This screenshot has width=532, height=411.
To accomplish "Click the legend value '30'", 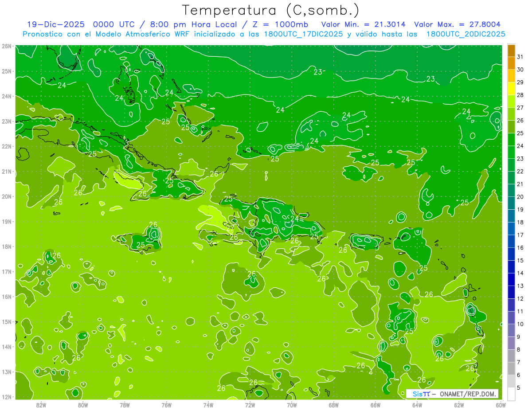I will pyautogui.click(x=520, y=70).
